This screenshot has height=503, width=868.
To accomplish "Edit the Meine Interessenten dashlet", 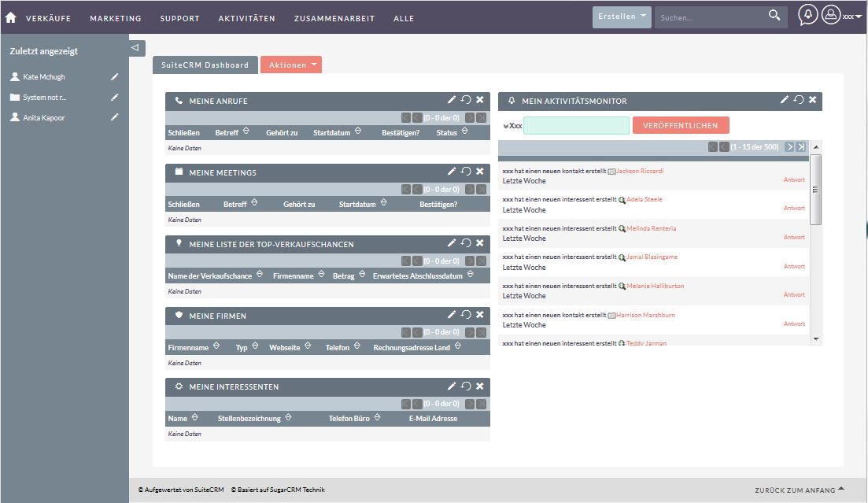I will [x=452, y=386].
